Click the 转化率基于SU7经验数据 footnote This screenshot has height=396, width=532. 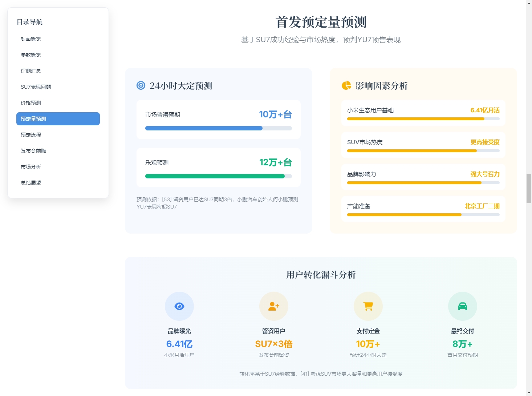[321, 374]
